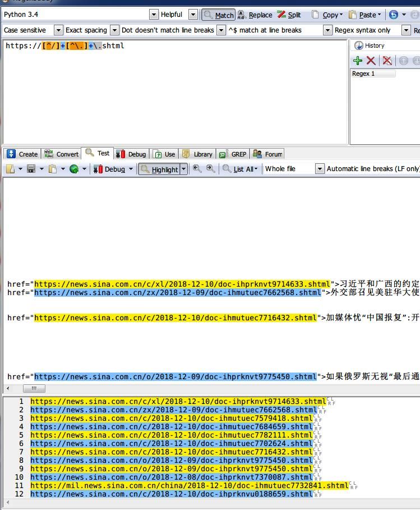This screenshot has width=420, height=510.
Task: Expand the Test toolbar Debug dropdown arrow
Action: pos(131,169)
